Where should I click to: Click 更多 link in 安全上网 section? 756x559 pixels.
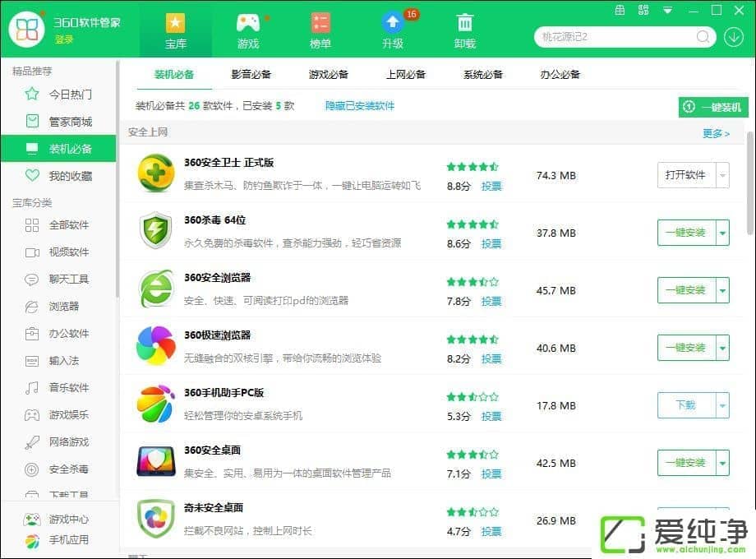click(x=716, y=133)
